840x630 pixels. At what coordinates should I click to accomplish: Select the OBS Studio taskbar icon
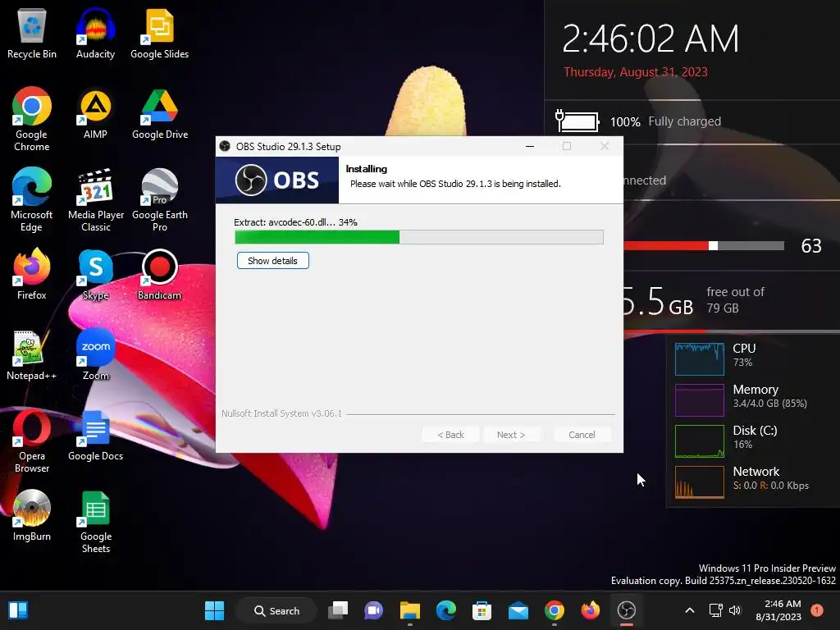[x=626, y=610]
